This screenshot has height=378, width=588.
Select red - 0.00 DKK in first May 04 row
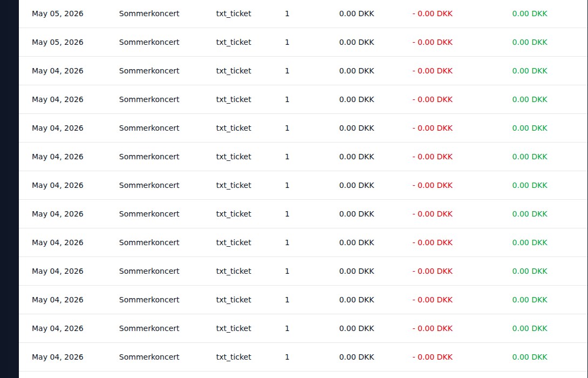point(433,71)
